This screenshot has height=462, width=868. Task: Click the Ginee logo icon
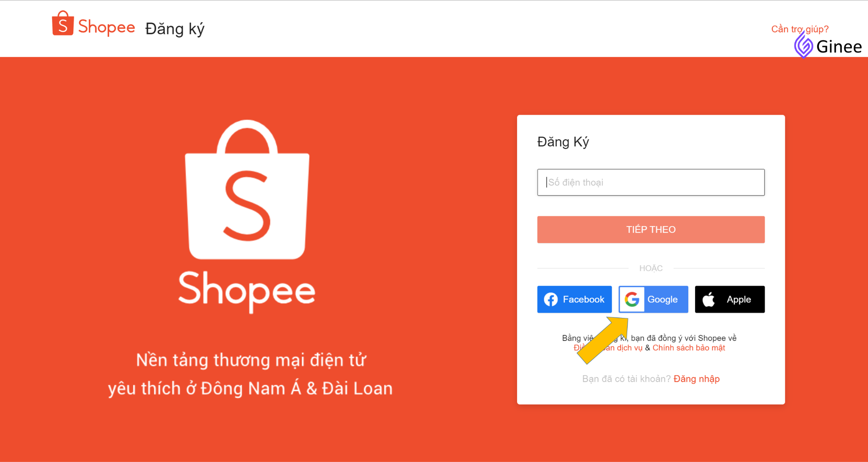pyautogui.click(x=803, y=45)
